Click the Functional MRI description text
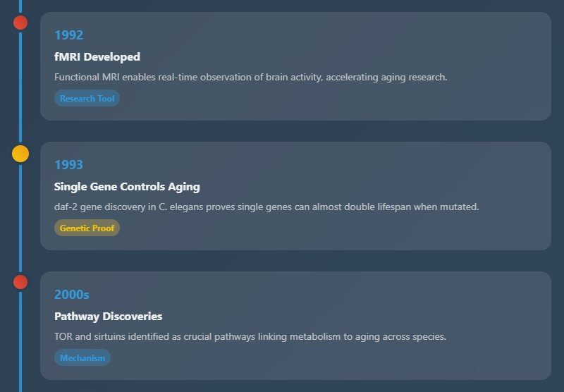 [x=250, y=78]
